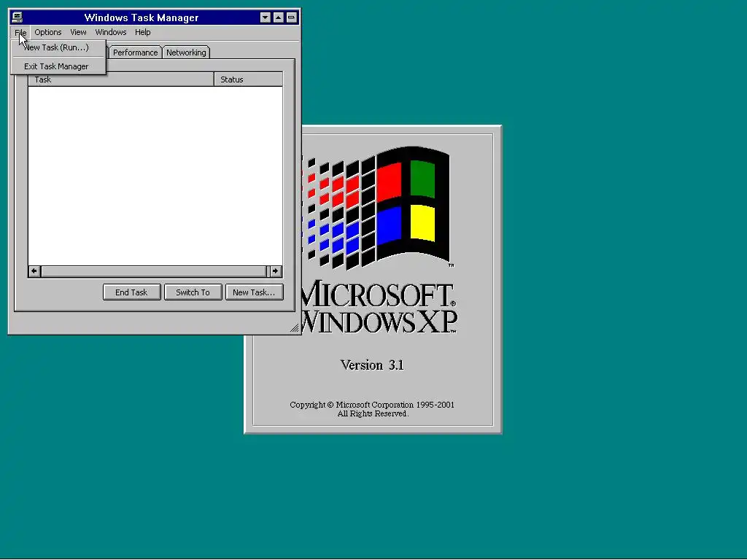Click the Copyright Microsoft Corporation 1995-2001 text
Image resolution: width=747 pixels, height=560 pixels.
click(372, 405)
